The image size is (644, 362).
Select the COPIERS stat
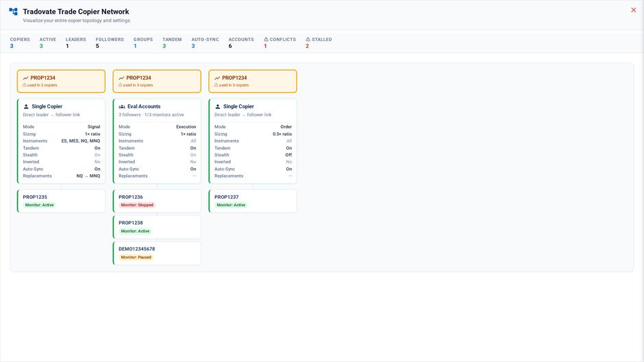click(20, 43)
